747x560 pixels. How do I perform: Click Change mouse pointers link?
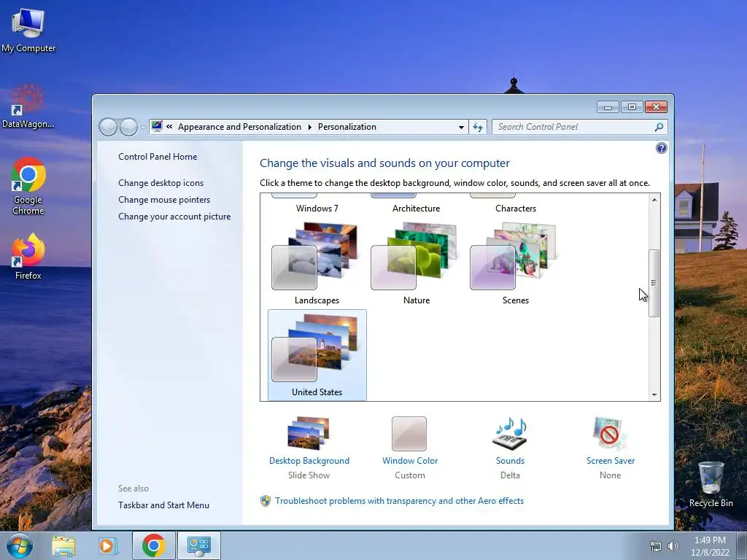coord(164,200)
